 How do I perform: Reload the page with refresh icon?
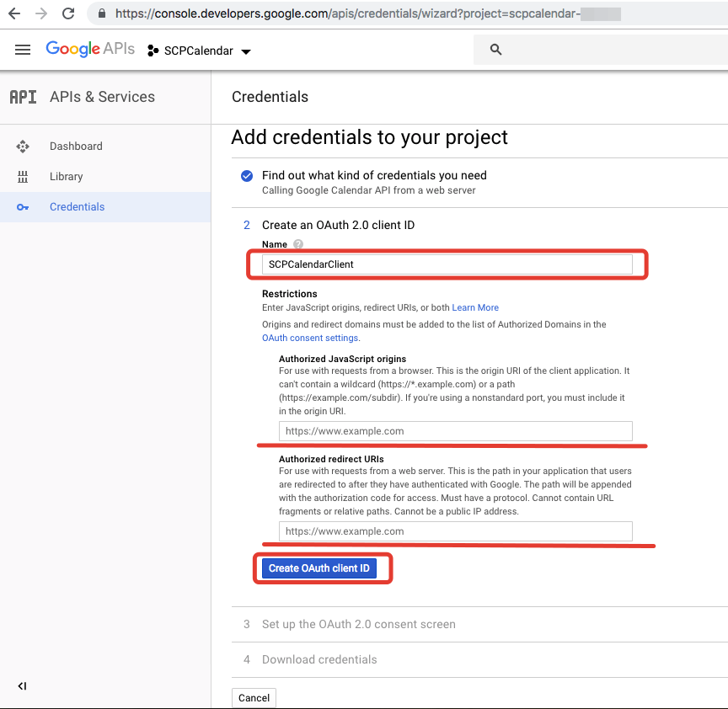68,13
